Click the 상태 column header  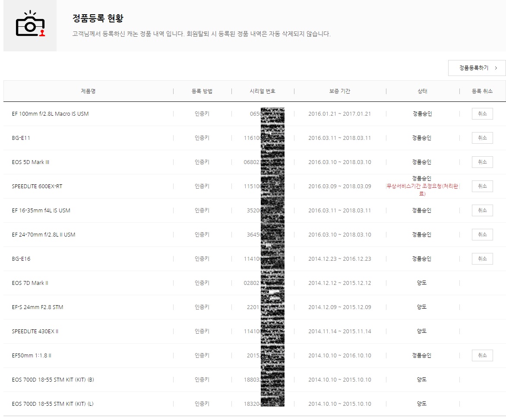(x=422, y=92)
